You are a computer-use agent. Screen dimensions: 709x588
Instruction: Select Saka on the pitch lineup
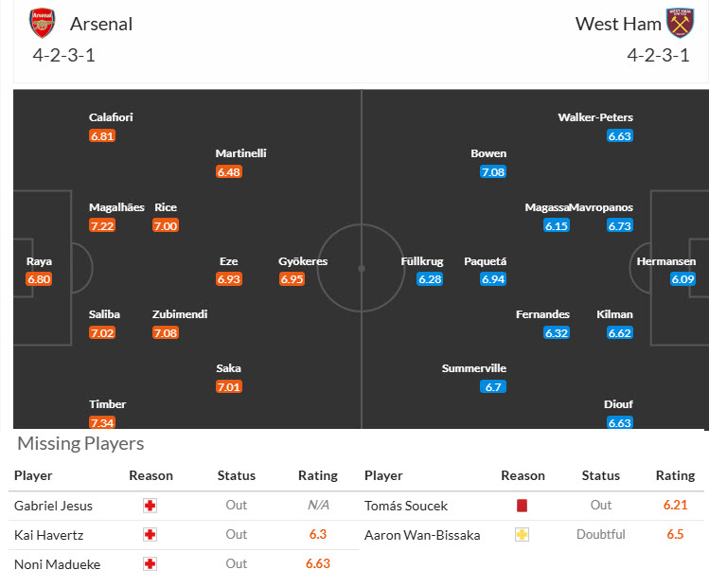228,368
